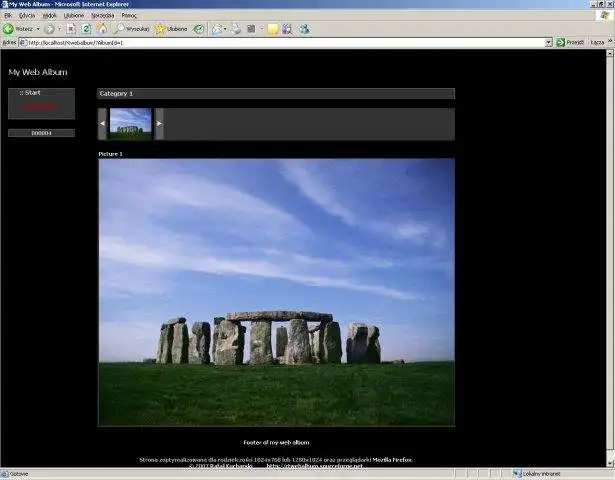Expand the Mail icon dropdown arrow
The height and width of the screenshot is (480, 615).
[x=225, y=29]
